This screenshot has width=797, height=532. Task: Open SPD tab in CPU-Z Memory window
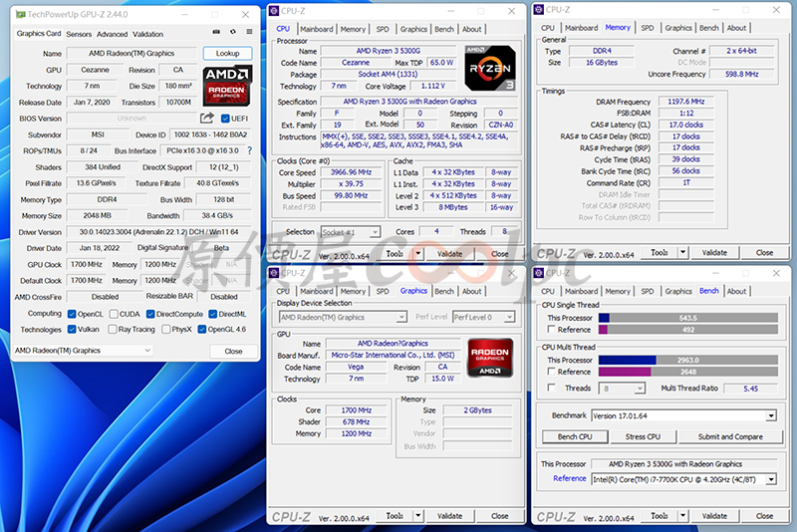coord(648,28)
